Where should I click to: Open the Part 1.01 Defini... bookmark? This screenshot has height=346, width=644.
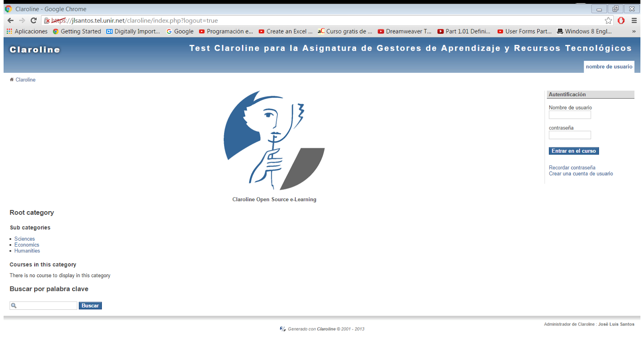click(x=464, y=31)
